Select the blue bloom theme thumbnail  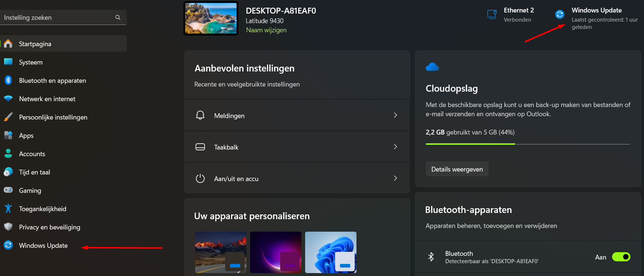331,252
